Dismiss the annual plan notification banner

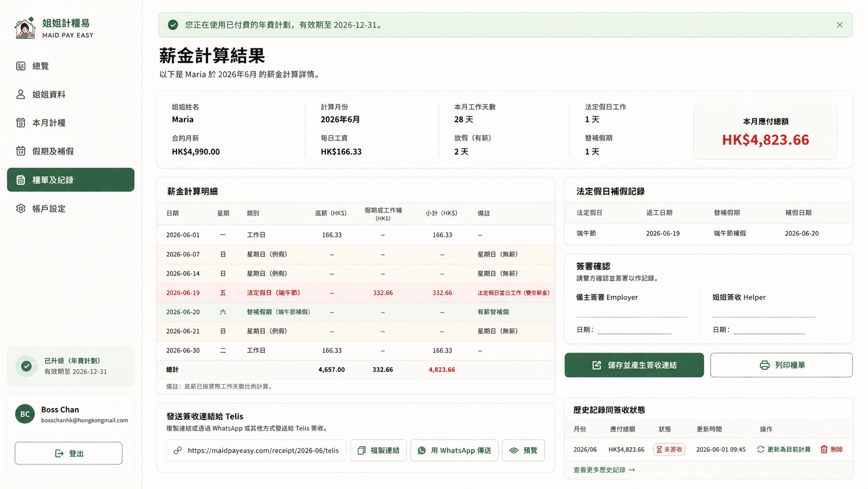(x=839, y=25)
